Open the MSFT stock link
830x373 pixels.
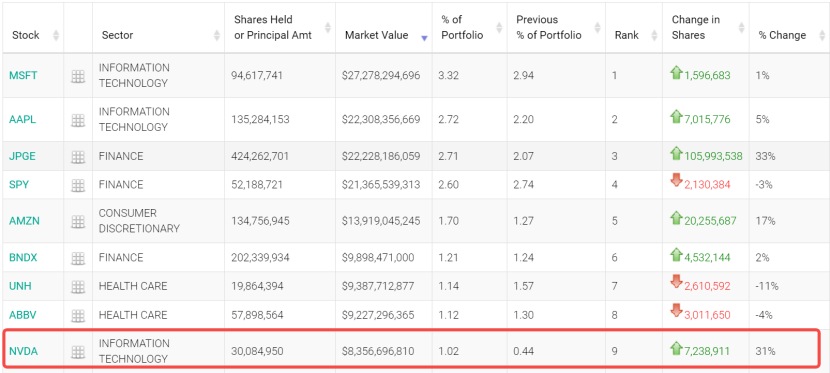tap(23, 76)
